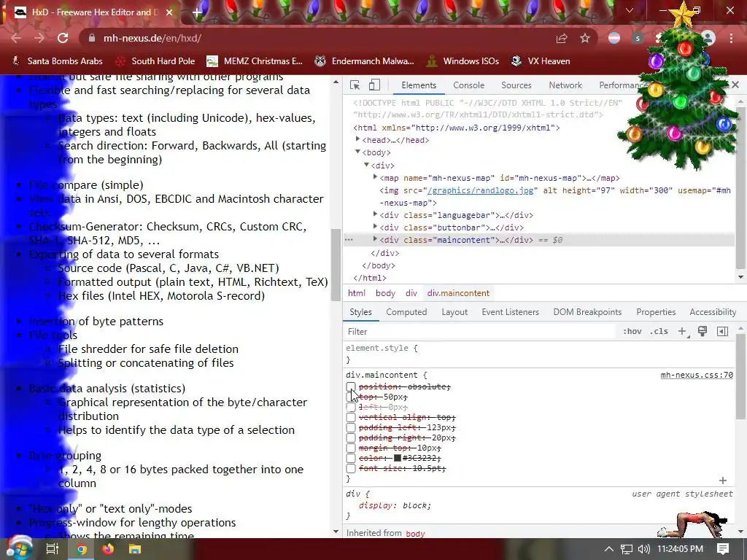Viewport: 747px width, 560px height.
Task: Collapse the div node under body
Action: tap(366, 165)
